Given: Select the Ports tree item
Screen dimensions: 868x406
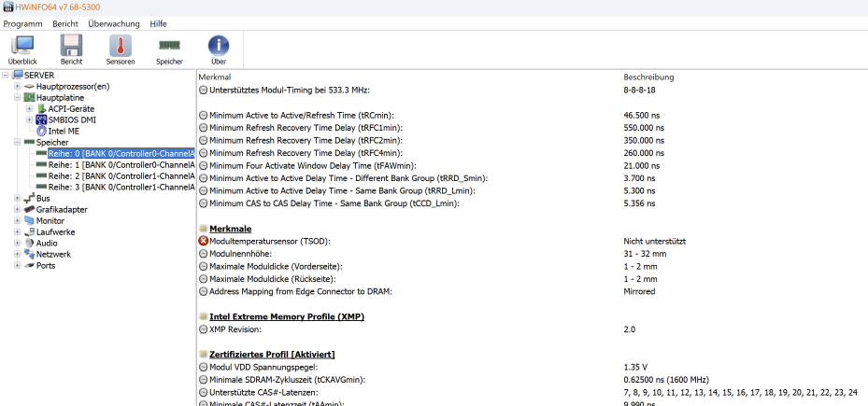Looking at the screenshot, I should tap(46, 265).
